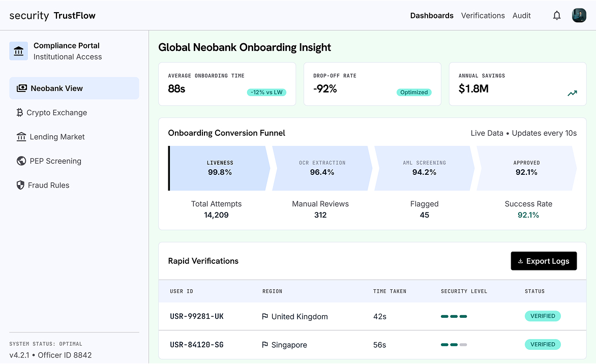Click the flag icon beside Singapore
The height and width of the screenshot is (364, 596).
265,345
